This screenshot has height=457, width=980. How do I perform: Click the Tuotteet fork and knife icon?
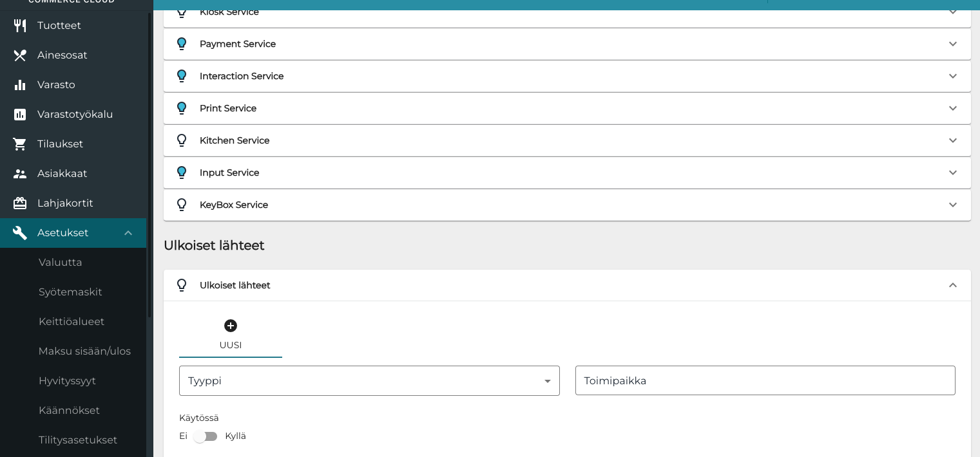20,26
